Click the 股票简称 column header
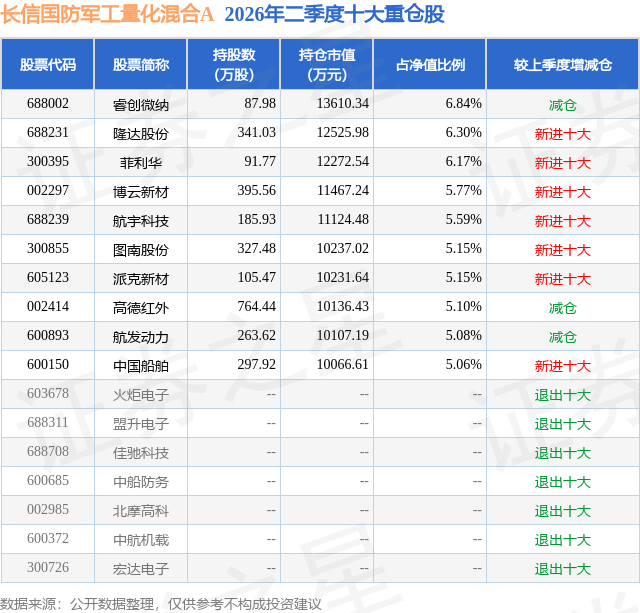 141,64
